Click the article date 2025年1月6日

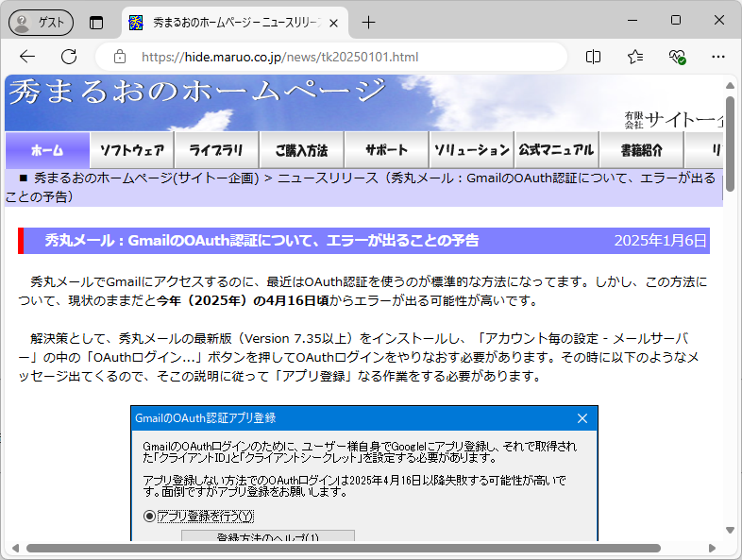pyautogui.click(x=660, y=241)
